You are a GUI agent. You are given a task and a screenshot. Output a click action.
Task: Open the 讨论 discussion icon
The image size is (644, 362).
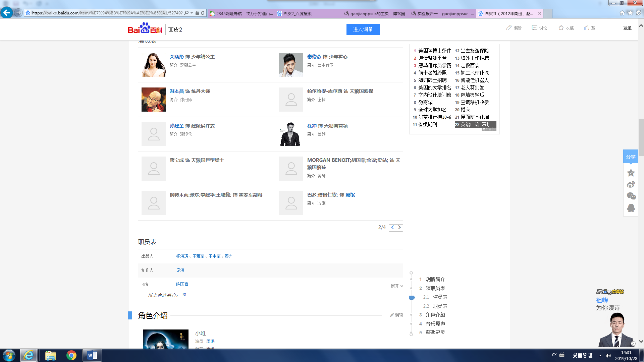[534, 28]
